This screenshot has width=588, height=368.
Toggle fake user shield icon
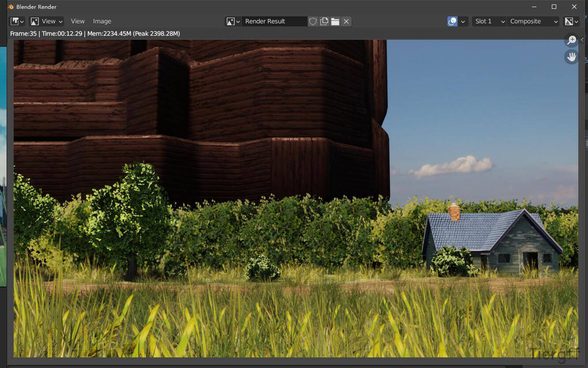(313, 21)
